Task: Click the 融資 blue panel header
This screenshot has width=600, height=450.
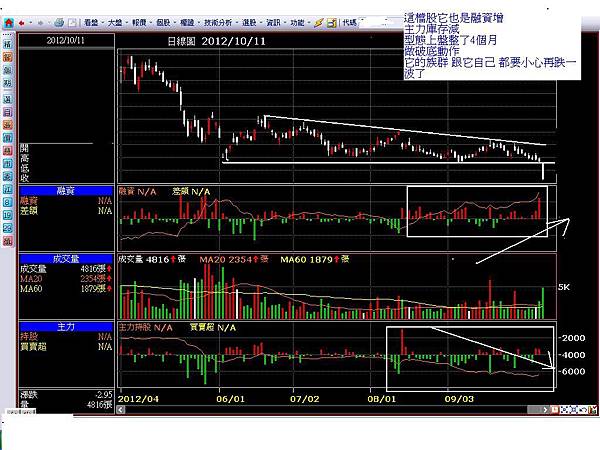Action: coord(66,191)
